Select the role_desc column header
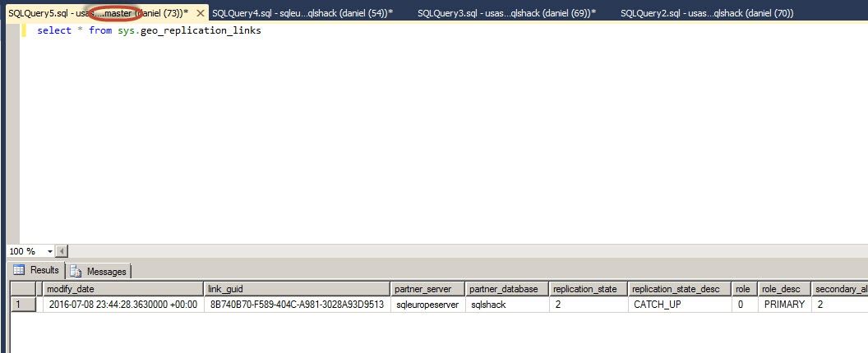868x353 pixels. click(784, 289)
